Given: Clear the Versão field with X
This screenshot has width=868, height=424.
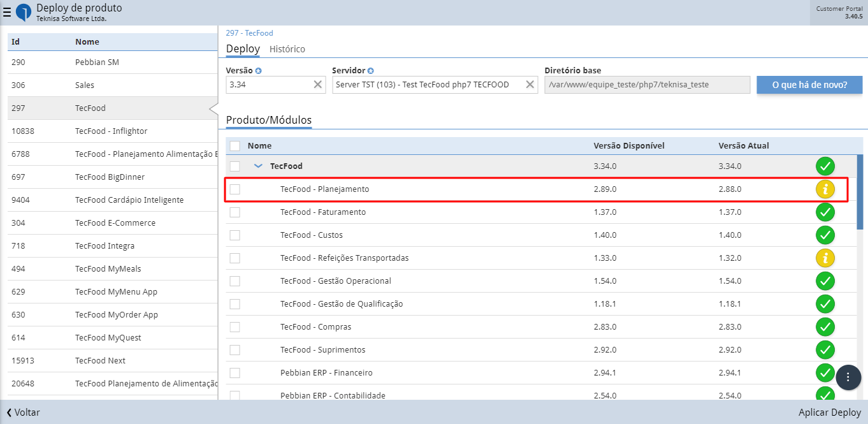Looking at the screenshot, I should (318, 84).
